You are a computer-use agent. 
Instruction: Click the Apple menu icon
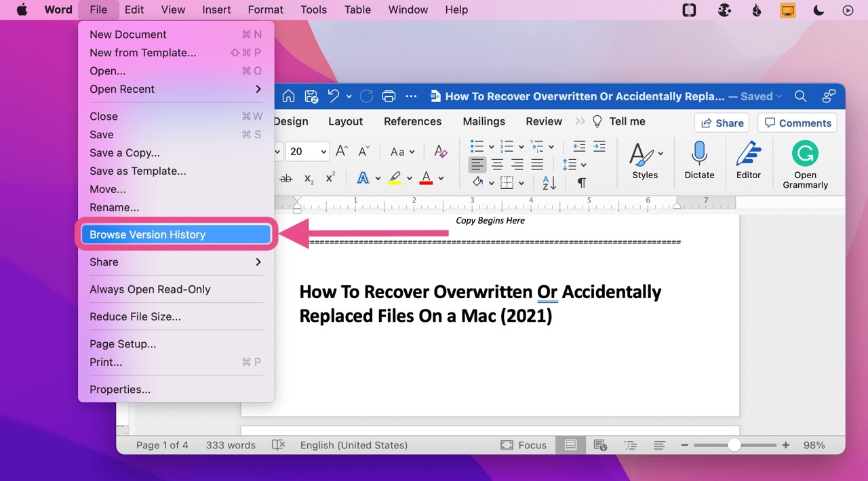tap(22, 9)
